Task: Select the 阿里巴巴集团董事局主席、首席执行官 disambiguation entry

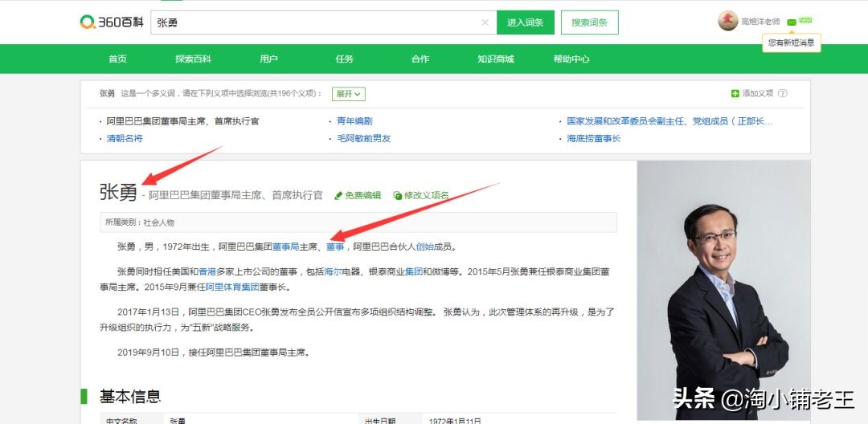Action: [x=182, y=121]
